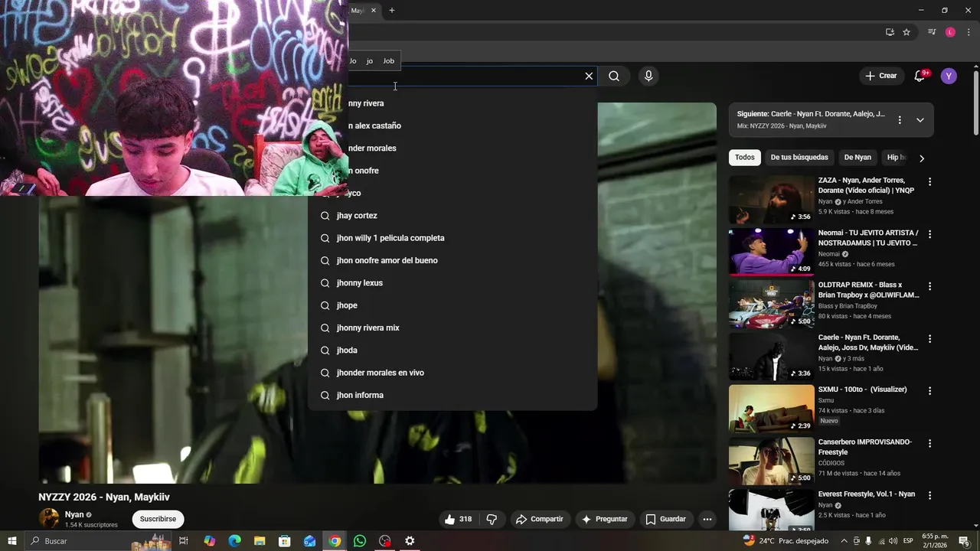Image resolution: width=980 pixels, height=551 pixels.
Task: Open YouTube notifications bell
Action: point(920,76)
